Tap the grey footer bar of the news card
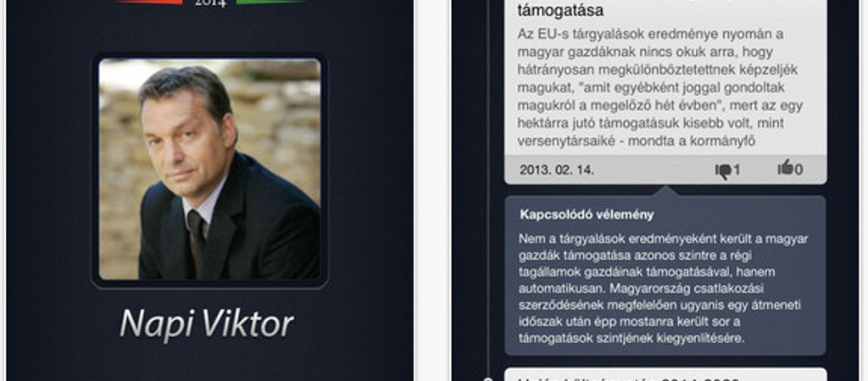The image size is (868, 381). [666, 170]
